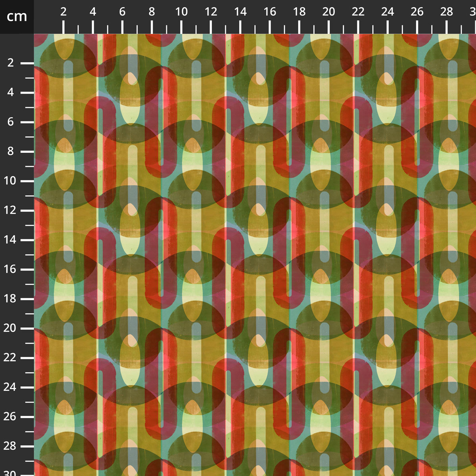Click the 28 mark on the left ruler
This screenshot has width=476, height=476.
click(x=10, y=446)
